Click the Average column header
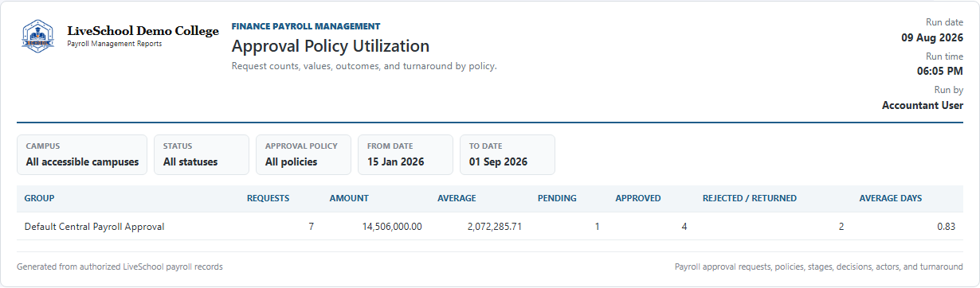The image size is (980, 288). [457, 198]
